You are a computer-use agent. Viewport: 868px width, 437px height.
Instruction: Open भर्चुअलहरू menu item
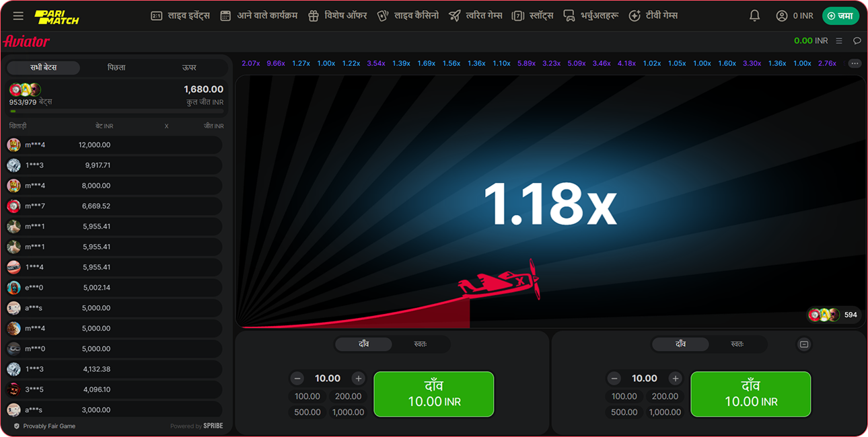tap(591, 15)
